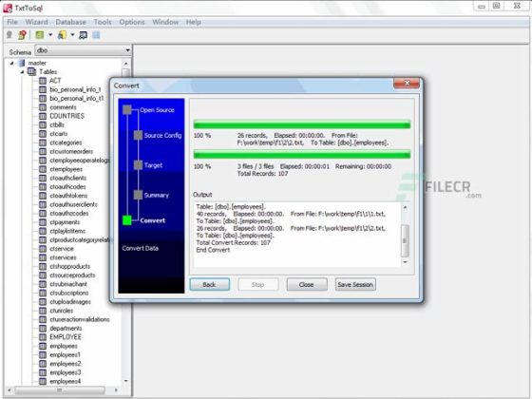
Task: Collapse the Tables tree node
Action: [x=22, y=72]
